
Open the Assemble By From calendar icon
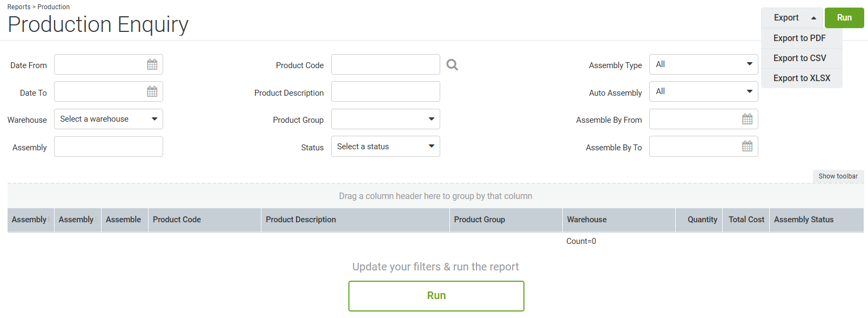click(x=747, y=119)
